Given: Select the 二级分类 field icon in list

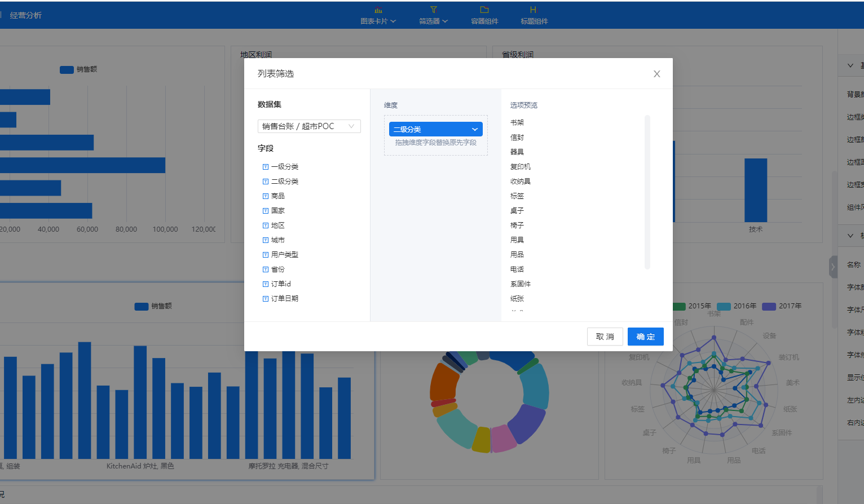Looking at the screenshot, I should point(266,182).
